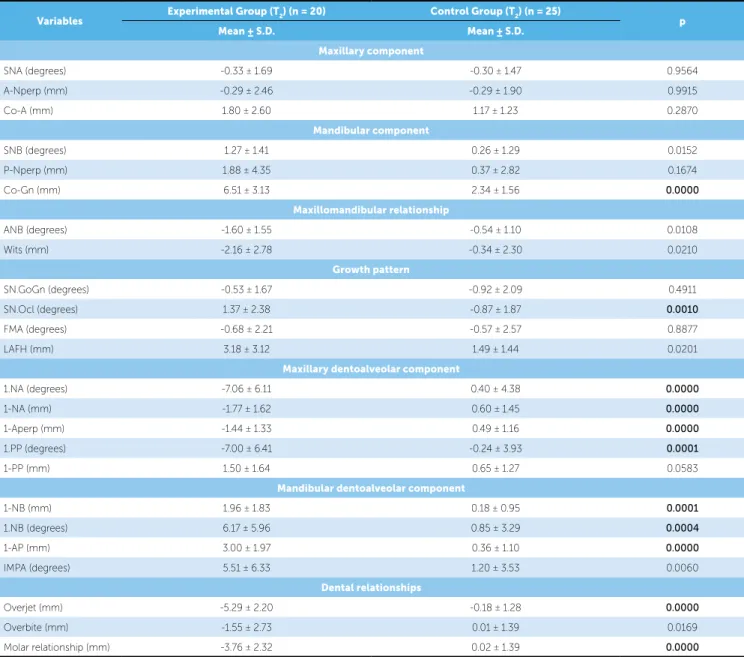This screenshot has width=744, height=657.
Task: Select the 'Co-Gn (mm)' row label
Action: click(x=32, y=190)
